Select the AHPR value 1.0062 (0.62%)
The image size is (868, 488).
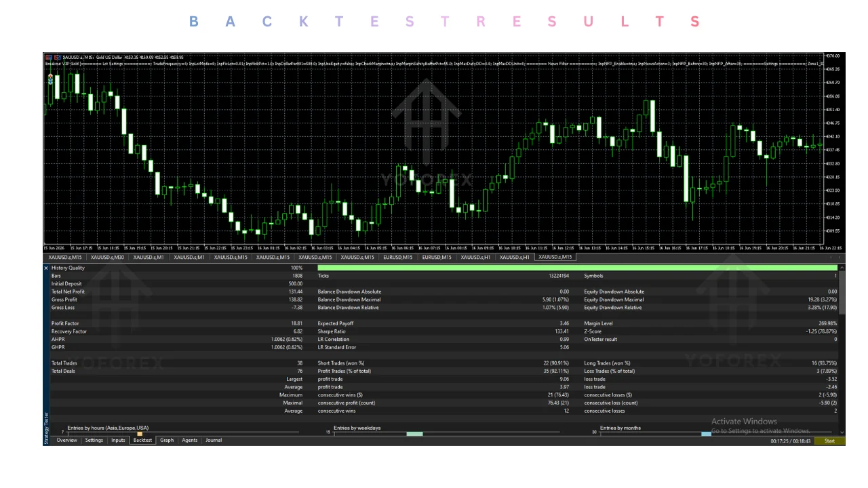coord(287,340)
